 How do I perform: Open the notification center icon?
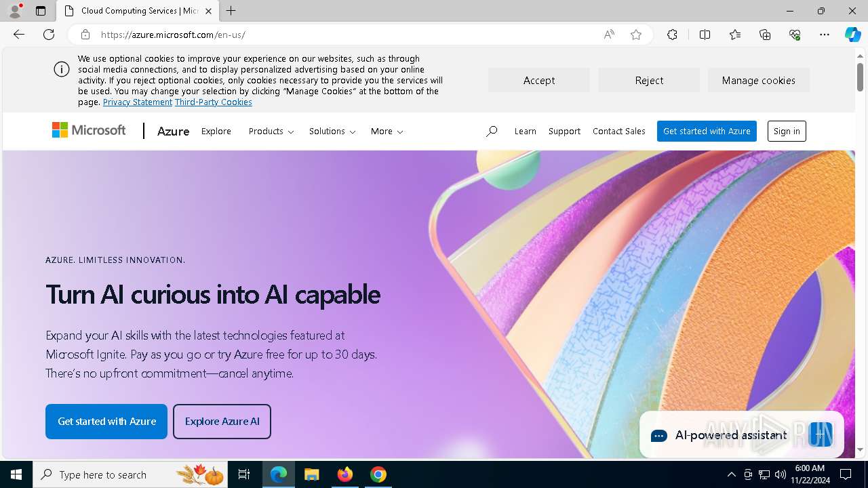click(x=846, y=474)
